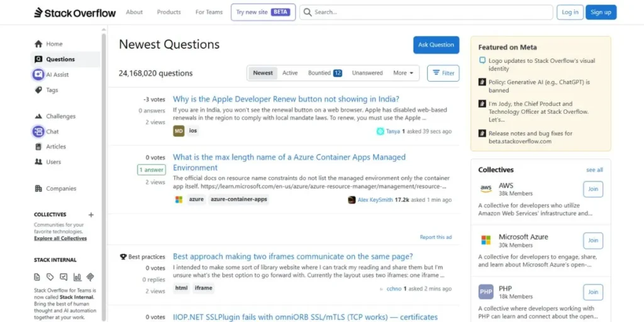This screenshot has width=644, height=322.
Task: Switch to the Active tab
Action: [x=290, y=73]
